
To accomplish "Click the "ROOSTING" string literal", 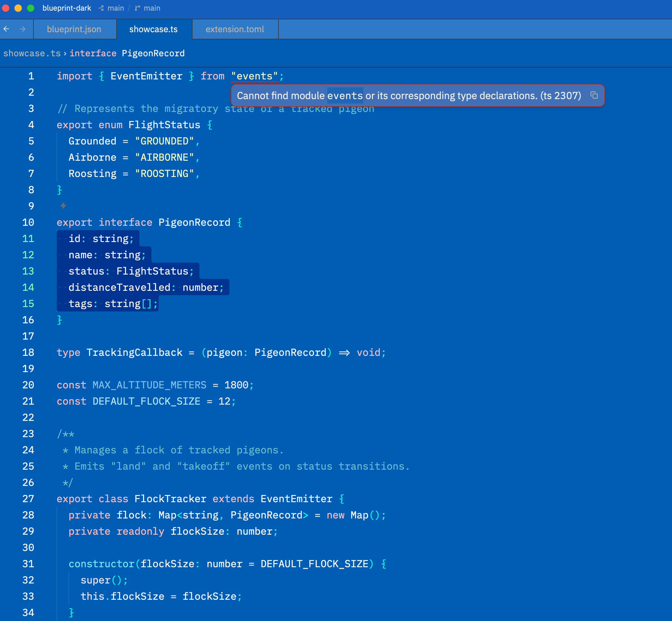I will 164,174.
